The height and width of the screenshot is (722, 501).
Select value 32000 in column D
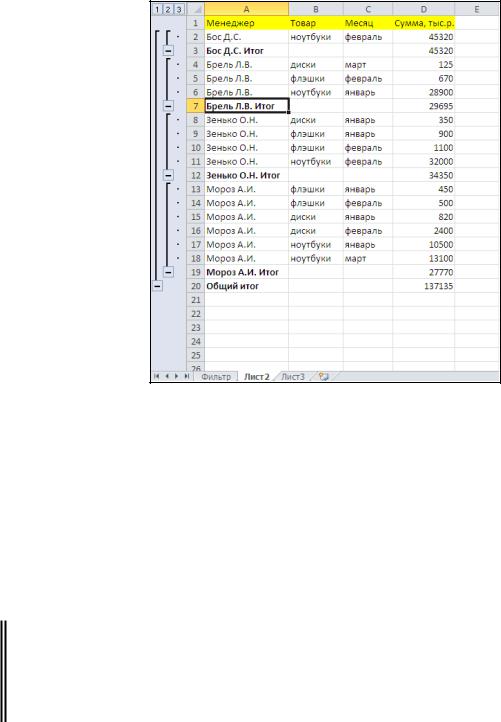(424, 162)
